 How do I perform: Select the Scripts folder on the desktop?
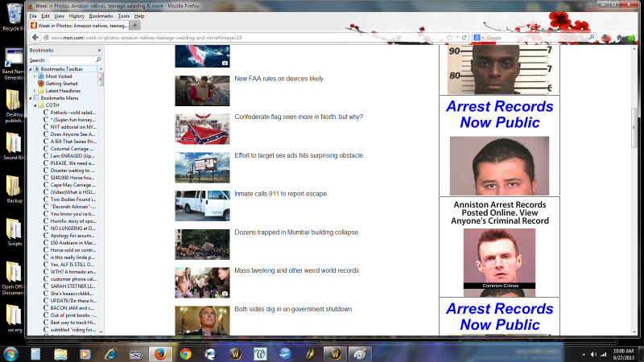pos(14,232)
